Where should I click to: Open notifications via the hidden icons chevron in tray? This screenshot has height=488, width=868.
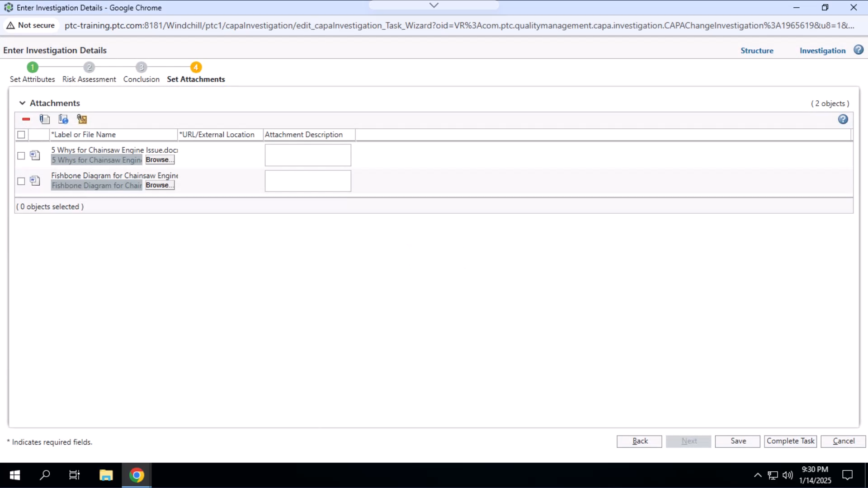tap(757, 475)
